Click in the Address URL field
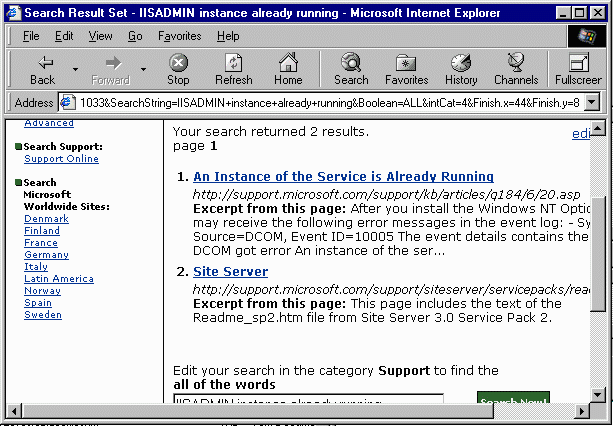 click(320, 102)
